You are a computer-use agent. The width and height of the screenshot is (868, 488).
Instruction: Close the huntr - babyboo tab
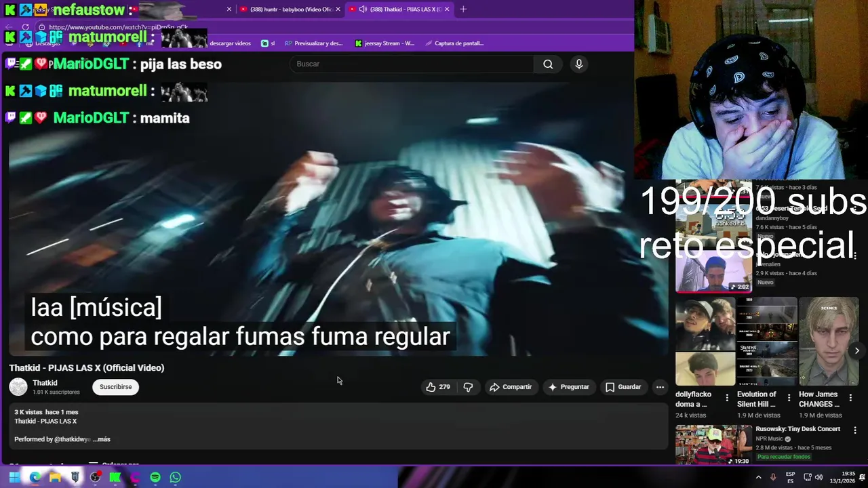[x=338, y=9]
